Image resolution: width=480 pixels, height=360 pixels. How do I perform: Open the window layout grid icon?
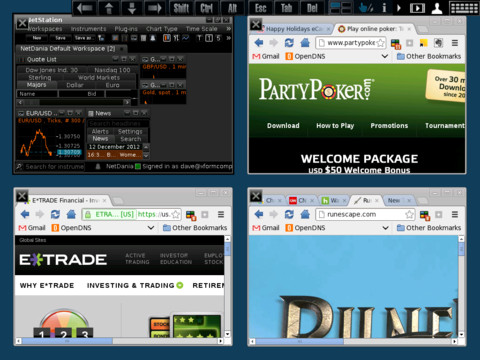pyautogui.click(x=340, y=8)
